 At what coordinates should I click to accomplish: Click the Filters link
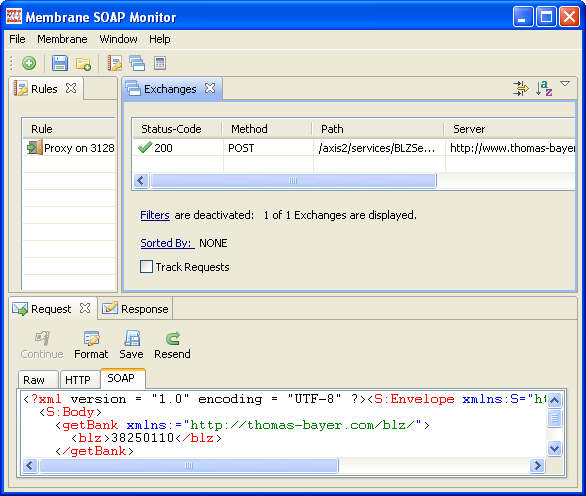155,215
